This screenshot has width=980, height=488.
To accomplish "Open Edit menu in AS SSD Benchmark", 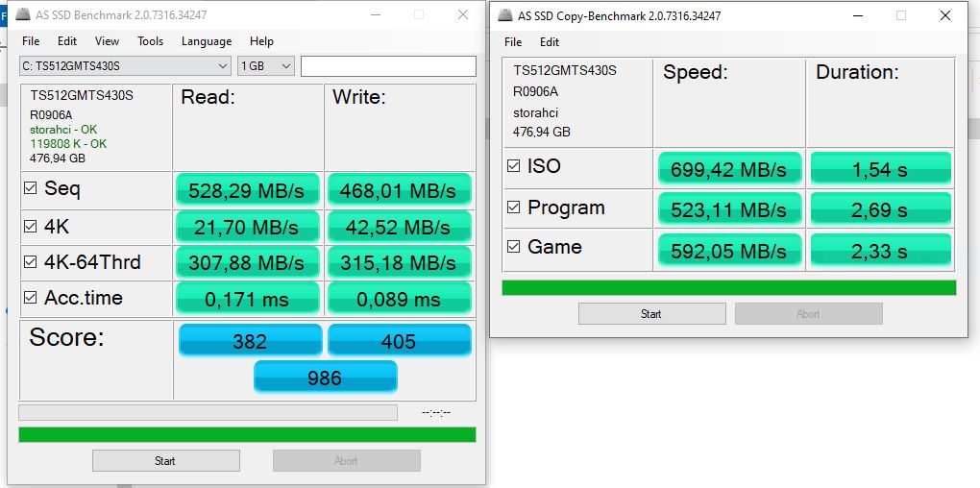I will click(67, 41).
